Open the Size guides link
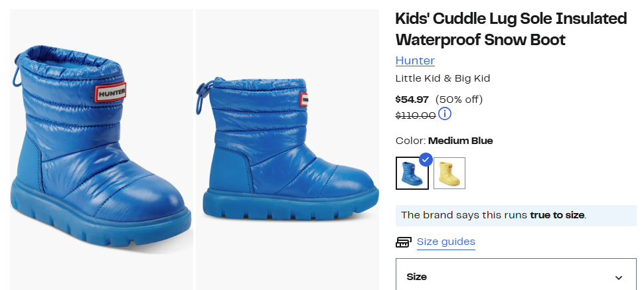The width and height of the screenshot is (644, 290). [x=445, y=242]
